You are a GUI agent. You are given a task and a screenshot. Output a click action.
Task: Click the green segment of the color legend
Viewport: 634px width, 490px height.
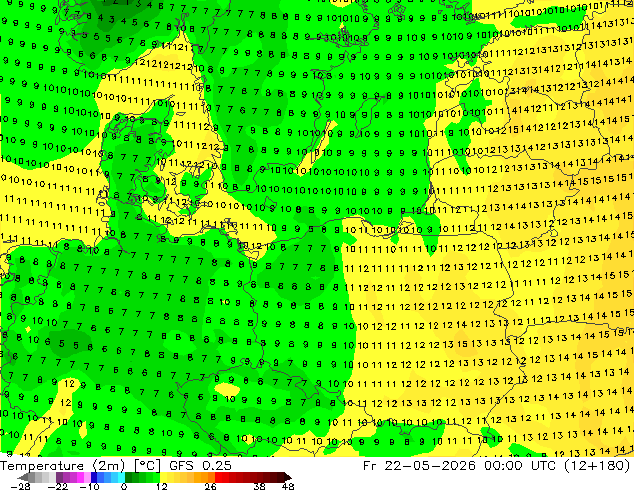click(x=142, y=477)
